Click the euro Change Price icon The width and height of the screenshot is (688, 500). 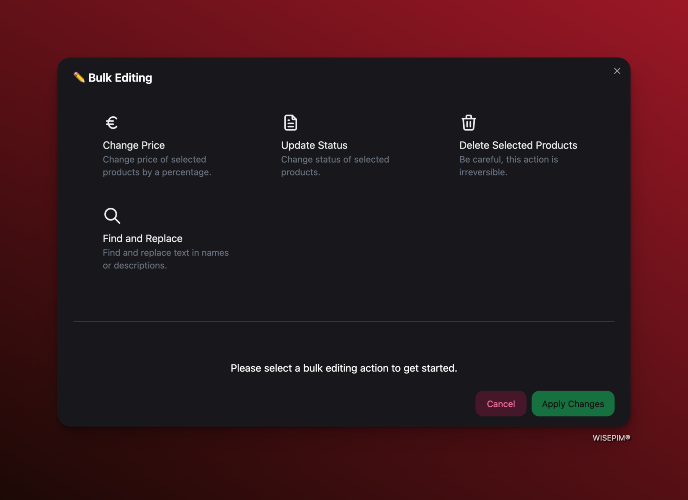click(111, 123)
